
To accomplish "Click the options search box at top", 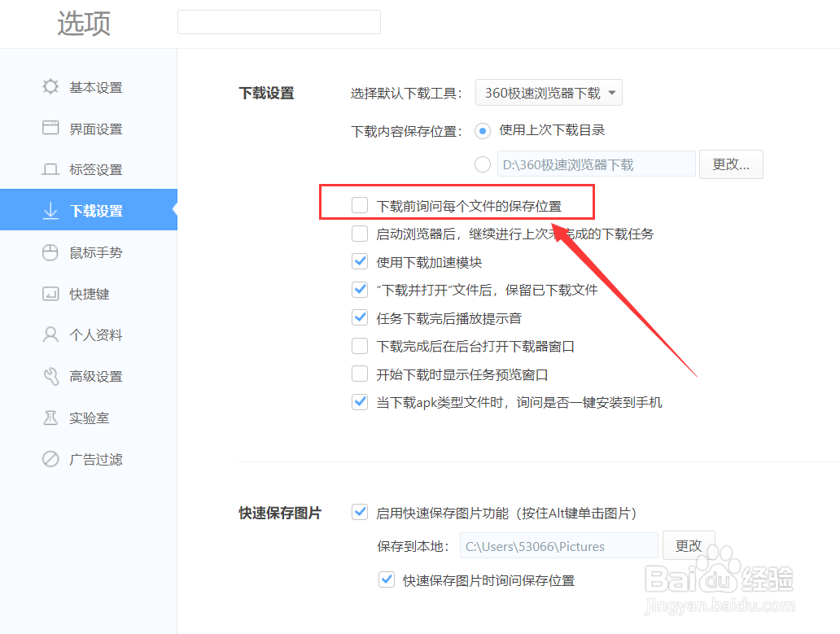I will pyautogui.click(x=279, y=22).
